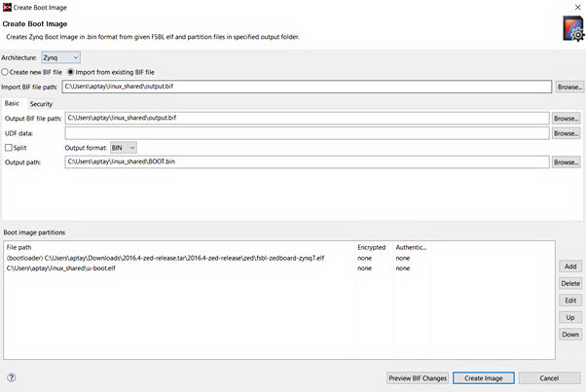586x392 pixels.
Task: Switch to the Basic tab
Action: [x=13, y=103]
